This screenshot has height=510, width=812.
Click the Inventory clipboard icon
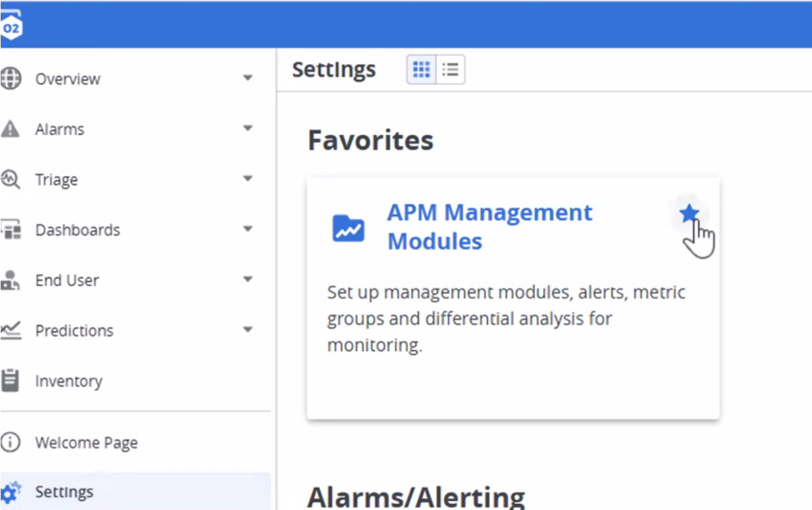click(x=10, y=380)
